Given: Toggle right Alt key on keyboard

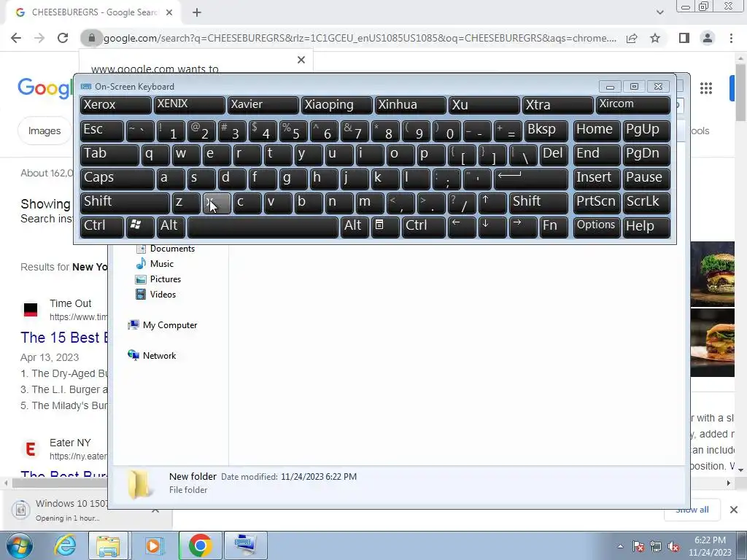Looking at the screenshot, I should pyautogui.click(x=355, y=227).
